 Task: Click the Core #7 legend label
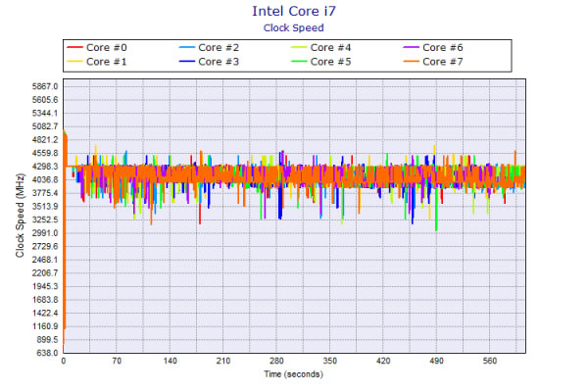tap(443, 62)
